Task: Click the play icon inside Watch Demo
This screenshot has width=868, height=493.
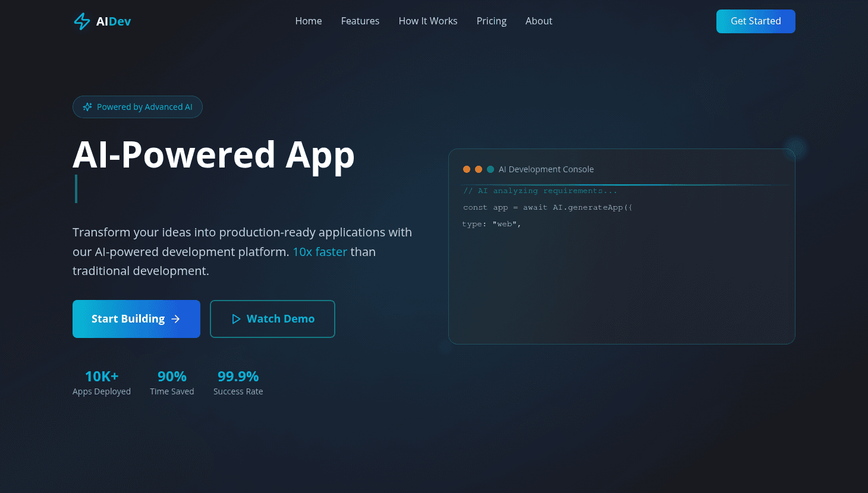Action: tap(237, 319)
